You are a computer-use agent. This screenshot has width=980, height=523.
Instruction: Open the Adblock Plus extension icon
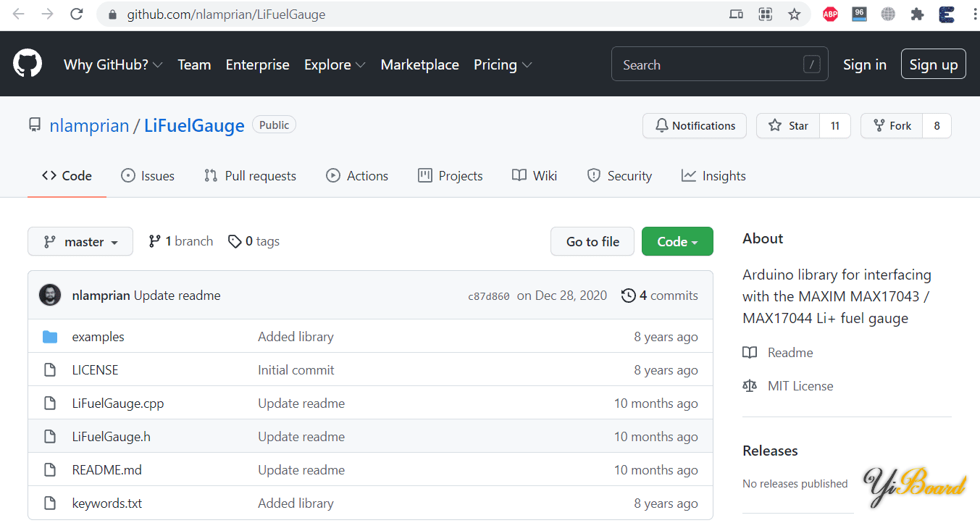[830, 14]
